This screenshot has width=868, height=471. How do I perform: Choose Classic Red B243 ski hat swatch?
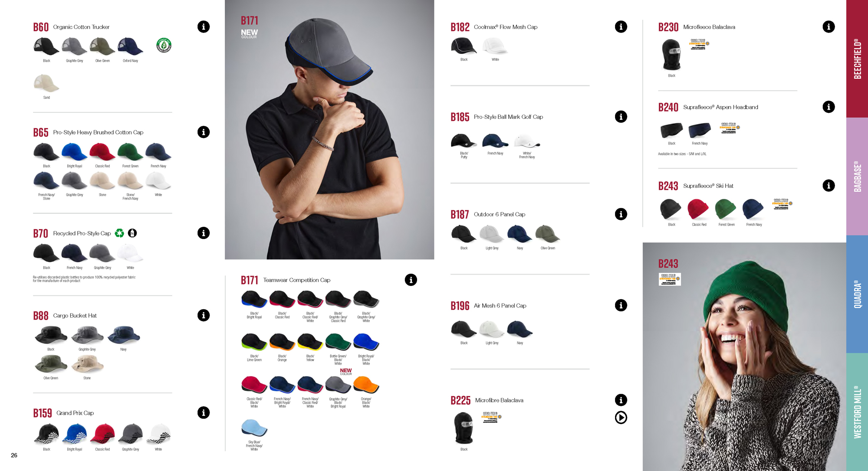pos(698,209)
